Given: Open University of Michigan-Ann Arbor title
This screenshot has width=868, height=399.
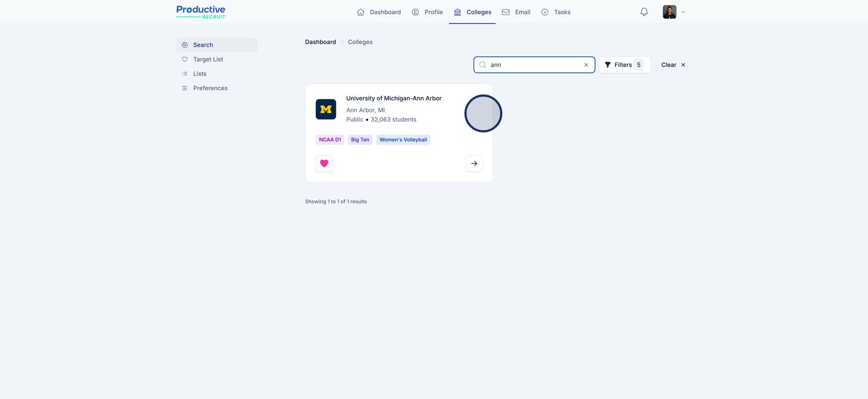Looking at the screenshot, I should 394,98.
